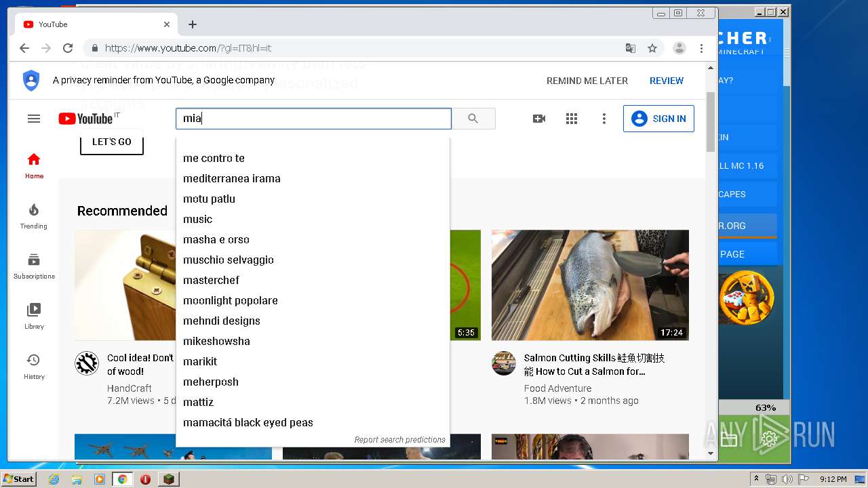Open the HandCraft channel avatar

pos(87,363)
